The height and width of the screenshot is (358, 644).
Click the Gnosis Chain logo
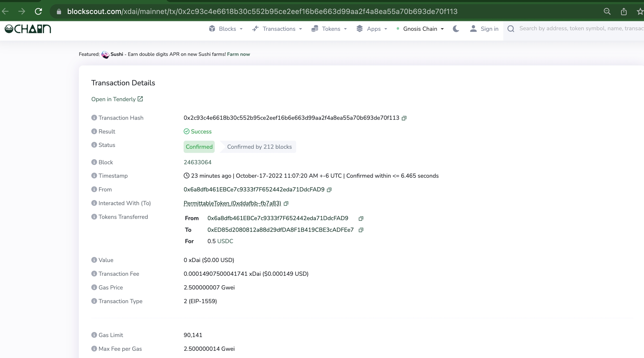click(x=28, y=29)
